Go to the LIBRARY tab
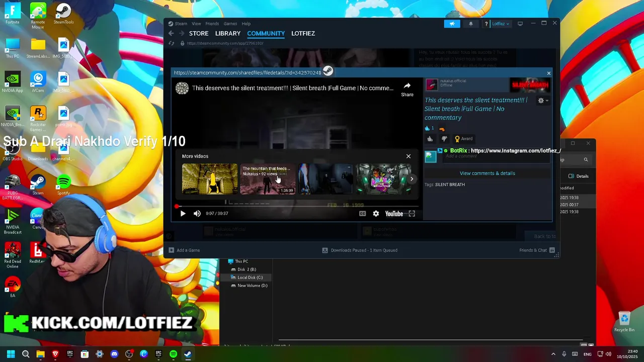Image resolution: width=644 pixels, height=362 pixels. (x=228, y=34)
